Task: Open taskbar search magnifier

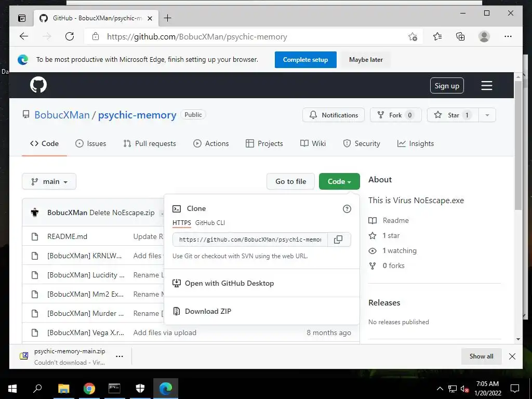Action: (37, 388)
